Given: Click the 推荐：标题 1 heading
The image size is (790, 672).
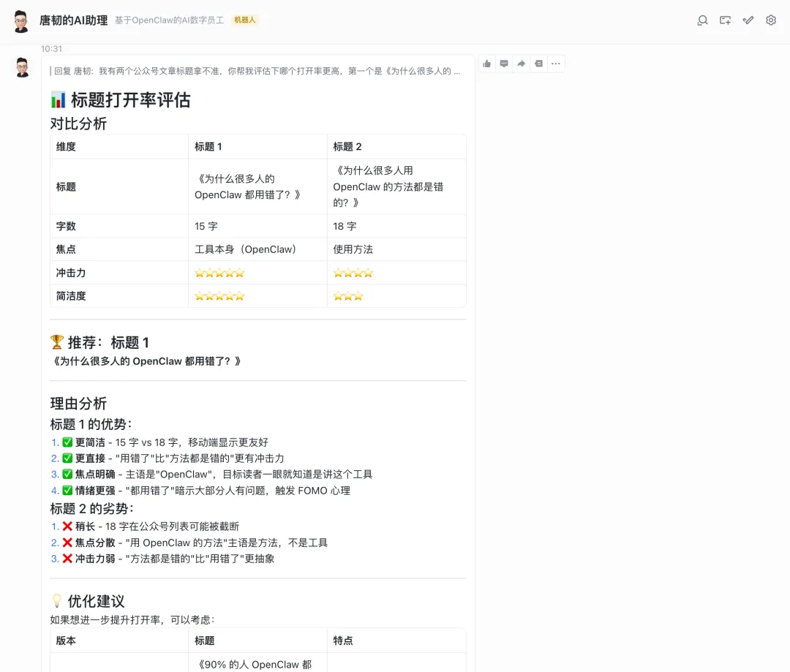Looking at the screenshot, I should click(108, 342).
